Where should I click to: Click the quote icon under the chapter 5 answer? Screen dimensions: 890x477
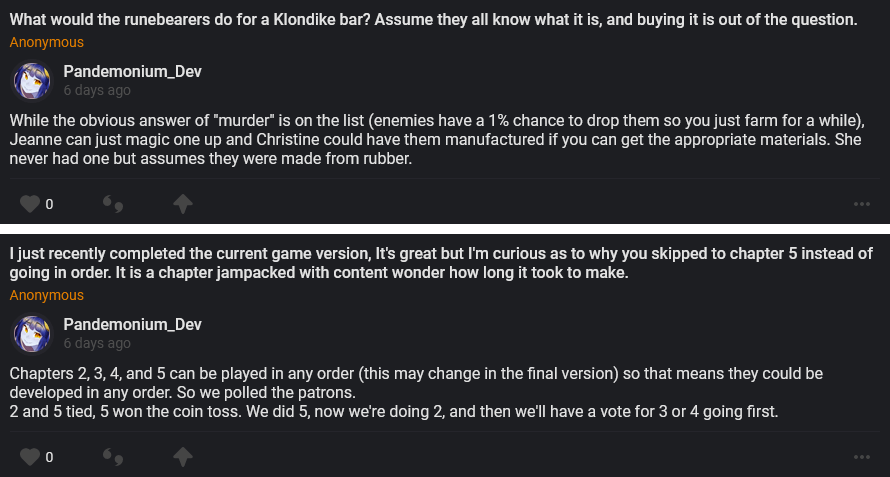[x=113, y=457]
